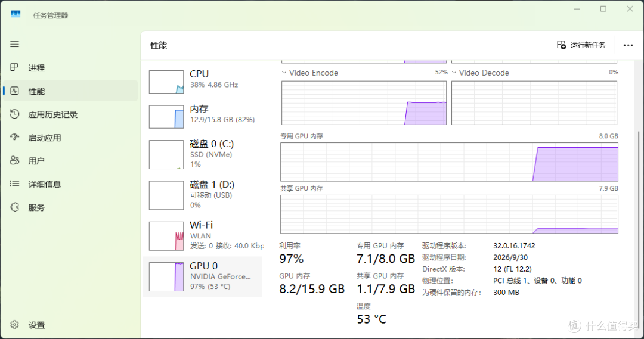Image resolution: width=644 pixels, height=339 pixels.
Task: Select the GPU 0 item
Action: coord(203,276)
